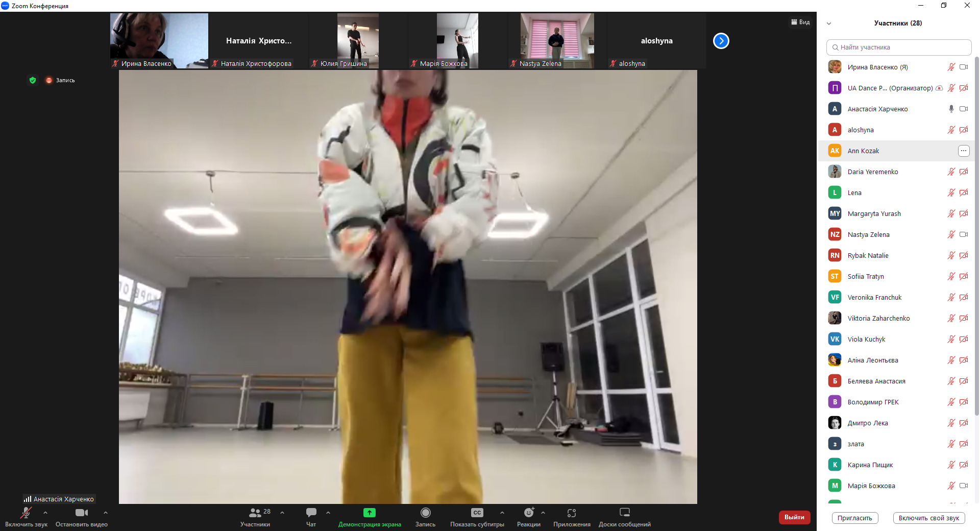This screenshot has width=980, height=531.
Task: Enable Показать субтитры captions
Action: 477,517
